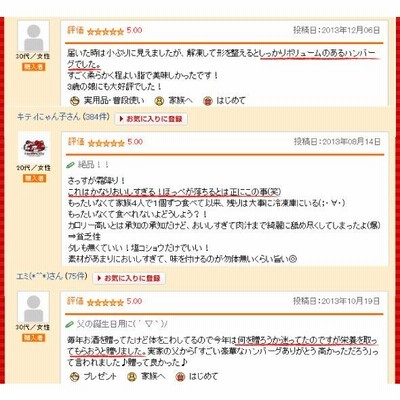Screen dimensions: 400x400
Task: Click the green pencil icon beside 絶品！！
Action: click(71, 164)
